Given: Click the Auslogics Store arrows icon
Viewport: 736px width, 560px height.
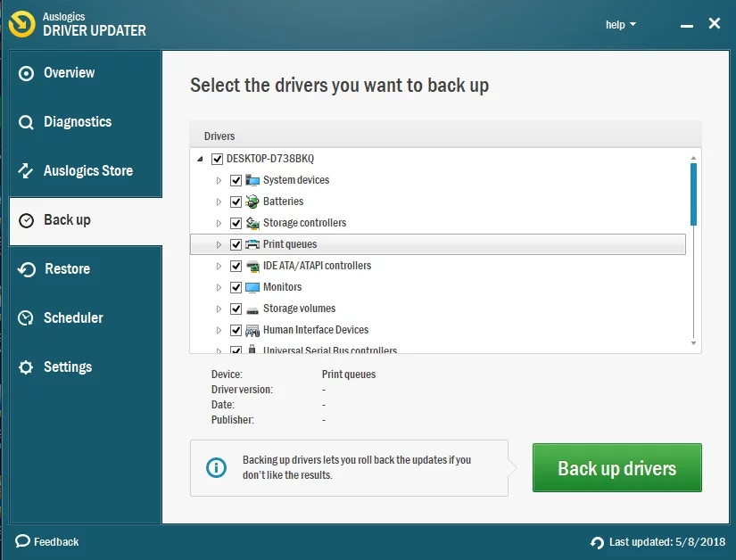Looking at the screenshot, I should point(25,170).
